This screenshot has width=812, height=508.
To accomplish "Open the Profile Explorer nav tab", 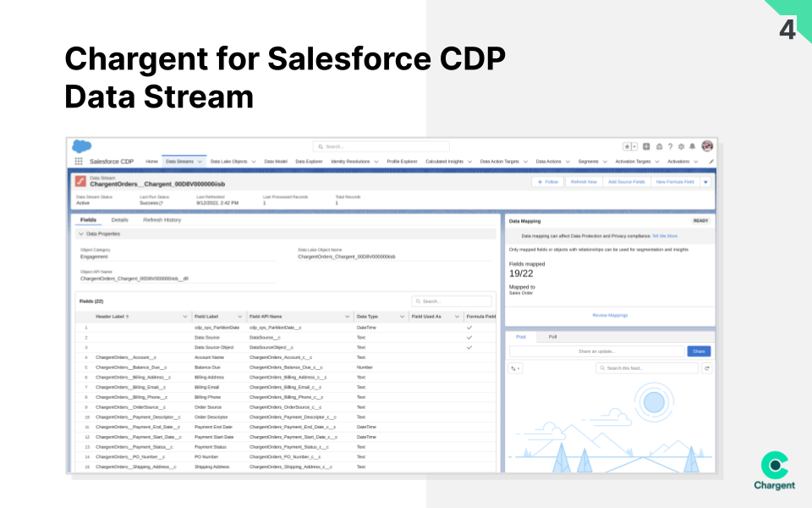I will [402, 162].
